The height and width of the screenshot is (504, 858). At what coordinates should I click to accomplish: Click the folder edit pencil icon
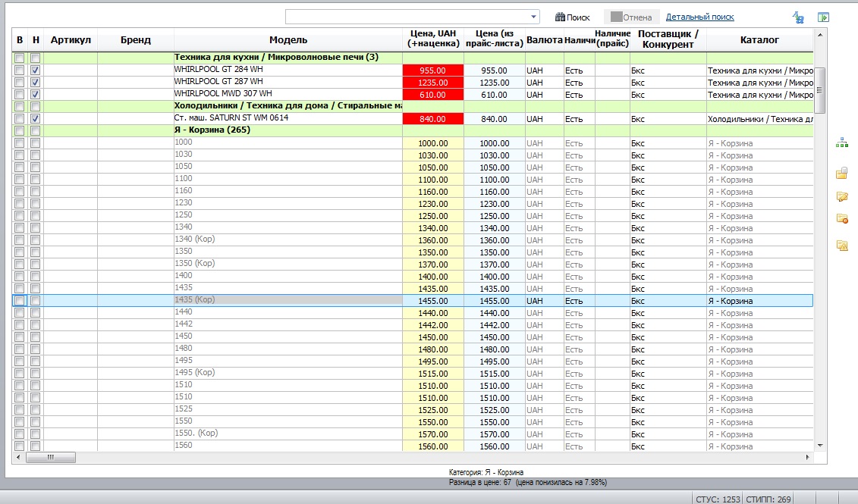pyautogui.click(x=842, y=196)
